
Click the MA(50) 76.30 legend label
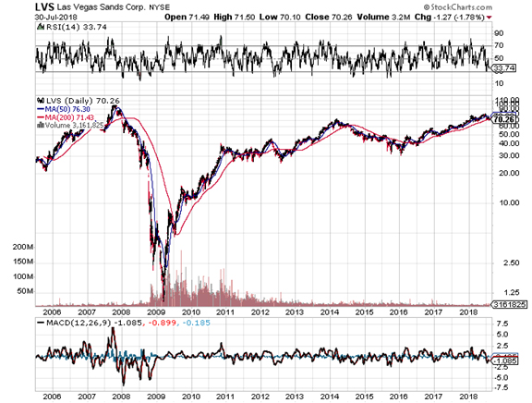click(67, 109)
